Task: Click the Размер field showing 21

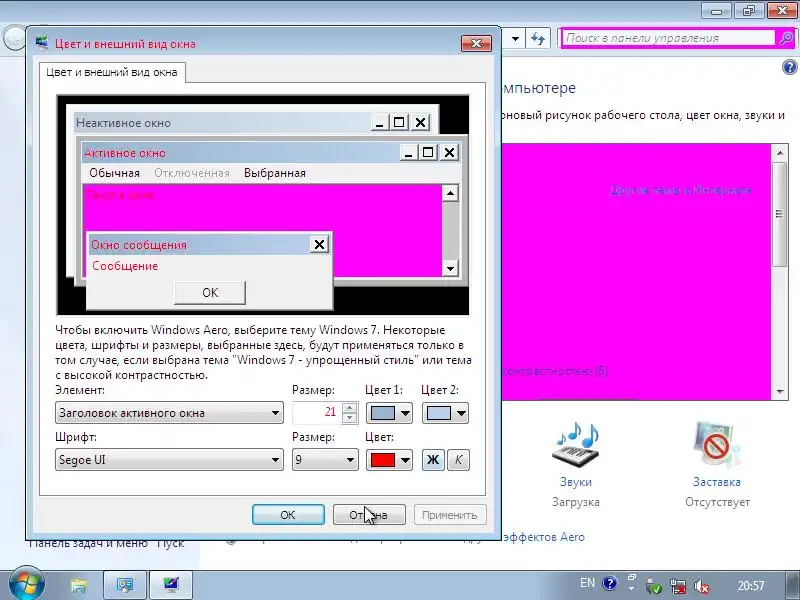Action: [317, 413]
